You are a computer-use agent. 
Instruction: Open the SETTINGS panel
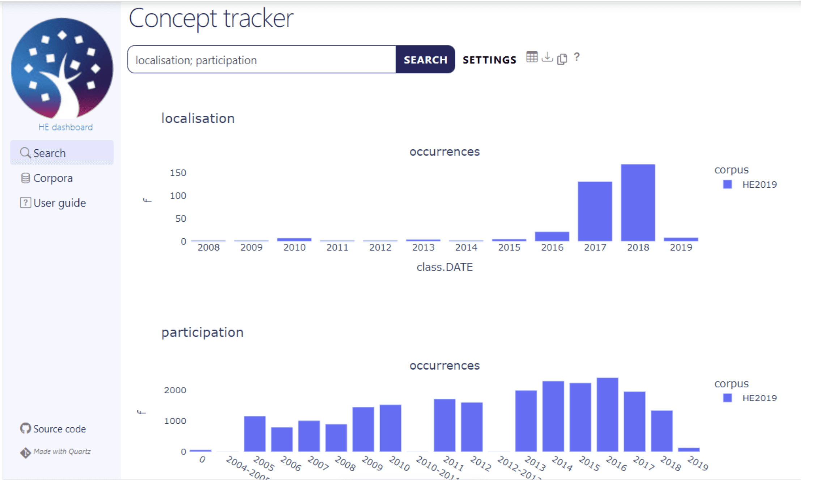click(x=489, y=60)
